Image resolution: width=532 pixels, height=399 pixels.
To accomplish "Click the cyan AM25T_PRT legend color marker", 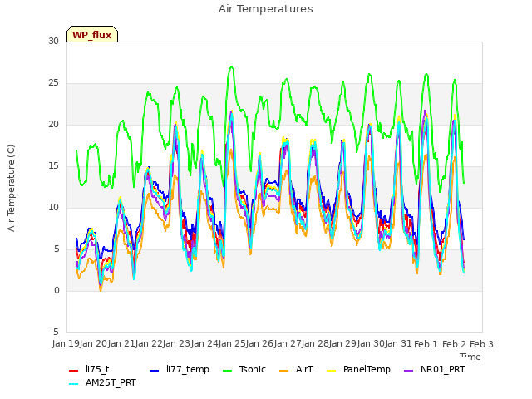I will (x=74, y=384).
